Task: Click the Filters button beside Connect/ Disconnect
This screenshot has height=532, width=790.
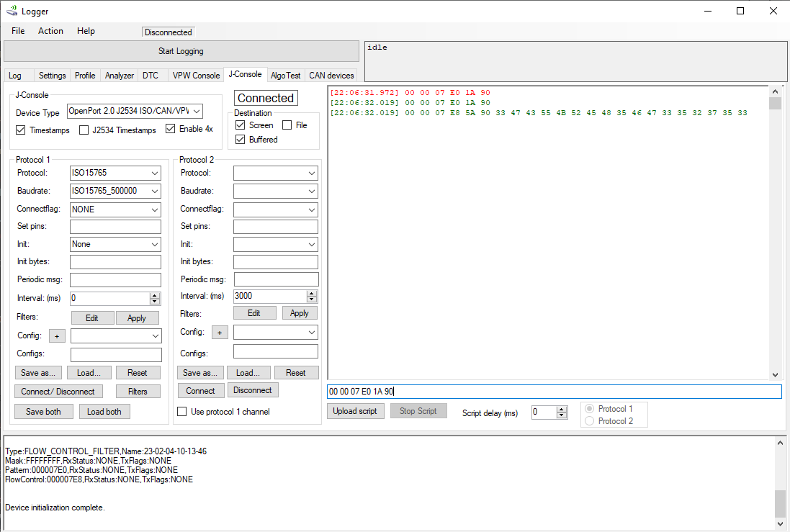Action: (x=138, y=392)
